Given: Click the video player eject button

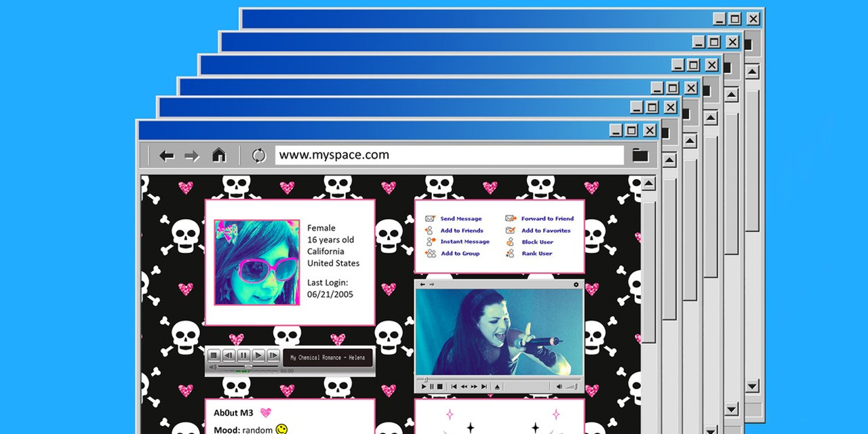Looking at the screenshot, I should pyautogui.click(x=497, y=387).
